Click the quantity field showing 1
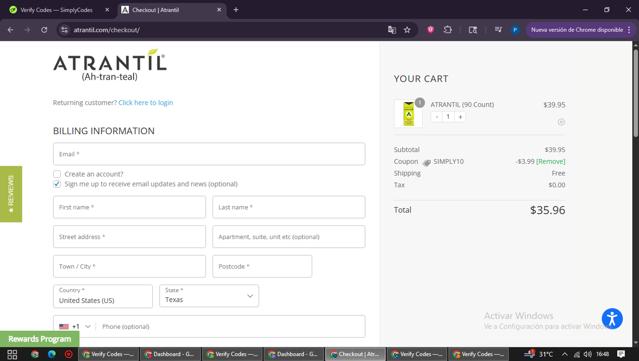 tap(448, 117)
